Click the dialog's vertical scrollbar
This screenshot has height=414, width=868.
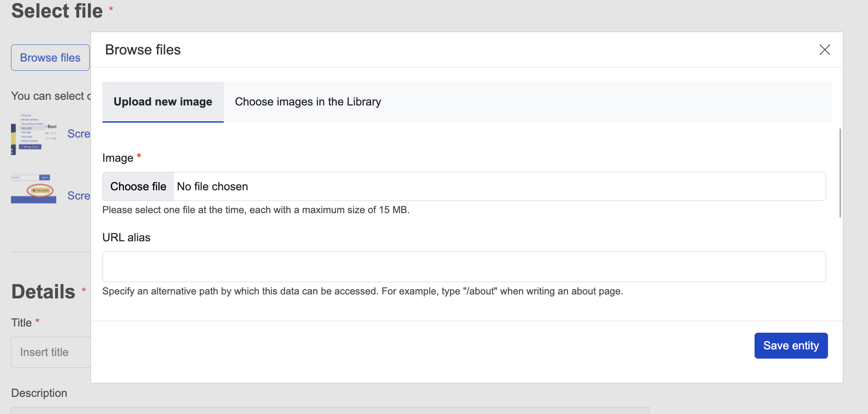point(840,172)
